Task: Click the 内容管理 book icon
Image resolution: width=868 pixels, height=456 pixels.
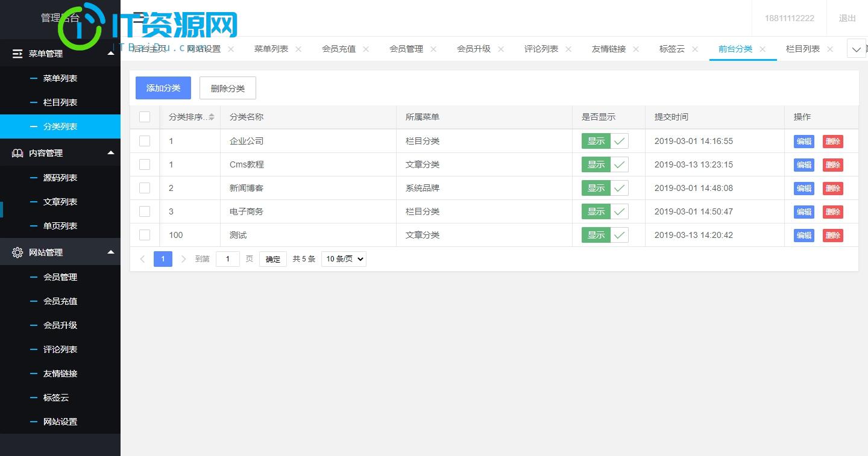Action: 17,153
